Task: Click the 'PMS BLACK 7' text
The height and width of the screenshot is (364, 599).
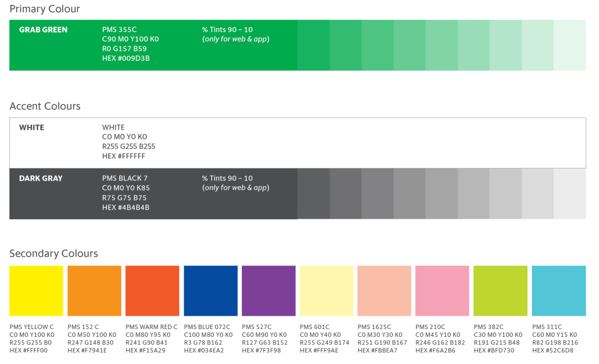Action: pos(125,178)
